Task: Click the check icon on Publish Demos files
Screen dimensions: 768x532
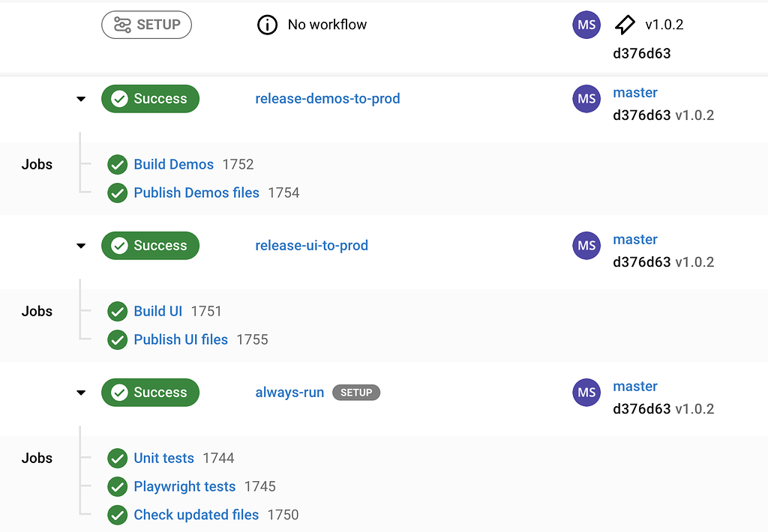Action: click(x=118, y=193)
